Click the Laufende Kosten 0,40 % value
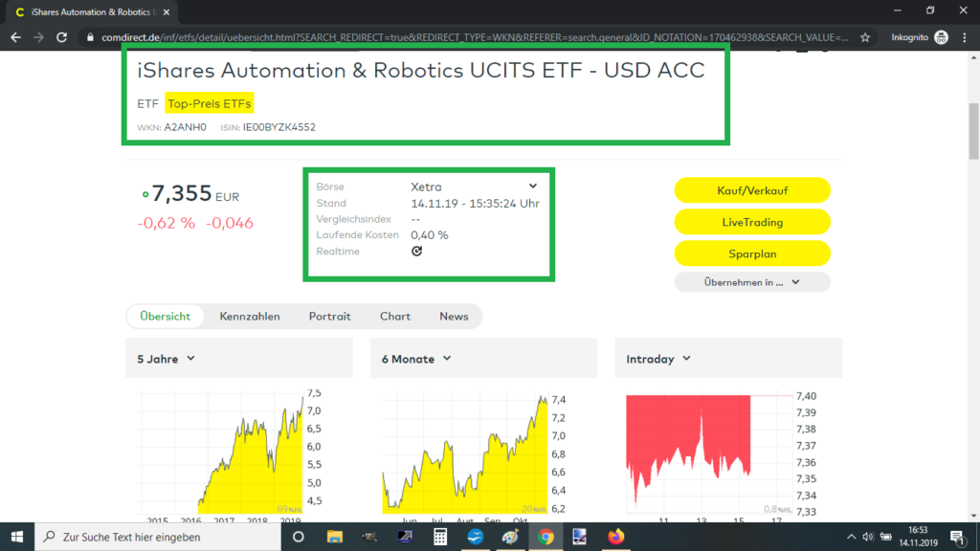The height and width of the screenshot is (551, 980). [x=430, y=235]
